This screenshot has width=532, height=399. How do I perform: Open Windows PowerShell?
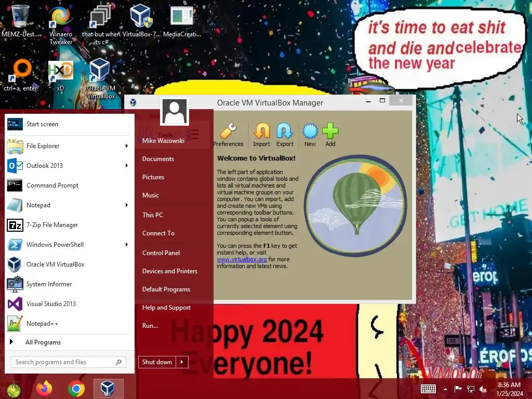pos(64,245)
